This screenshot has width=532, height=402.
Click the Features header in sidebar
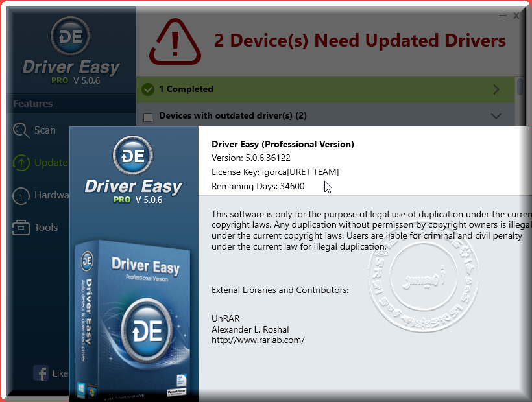pos(33,104)
